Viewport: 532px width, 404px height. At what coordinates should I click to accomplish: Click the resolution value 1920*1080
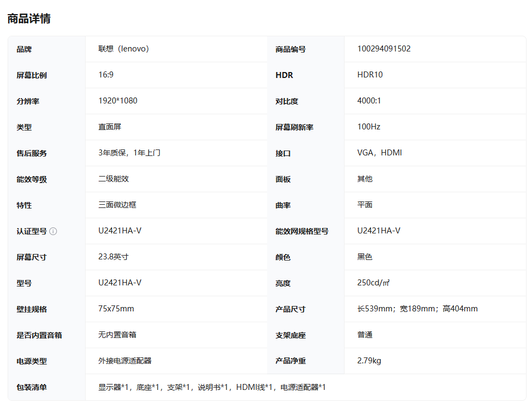coord(117,101)
